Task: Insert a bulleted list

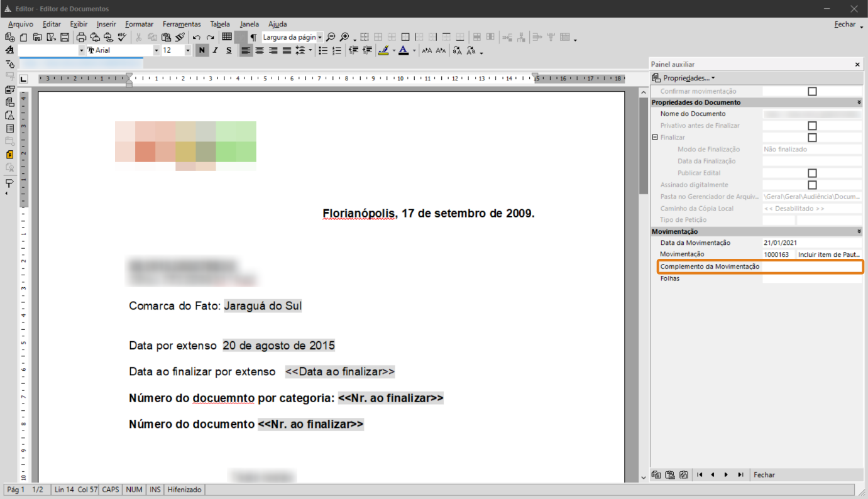Action: click(323, 50)
